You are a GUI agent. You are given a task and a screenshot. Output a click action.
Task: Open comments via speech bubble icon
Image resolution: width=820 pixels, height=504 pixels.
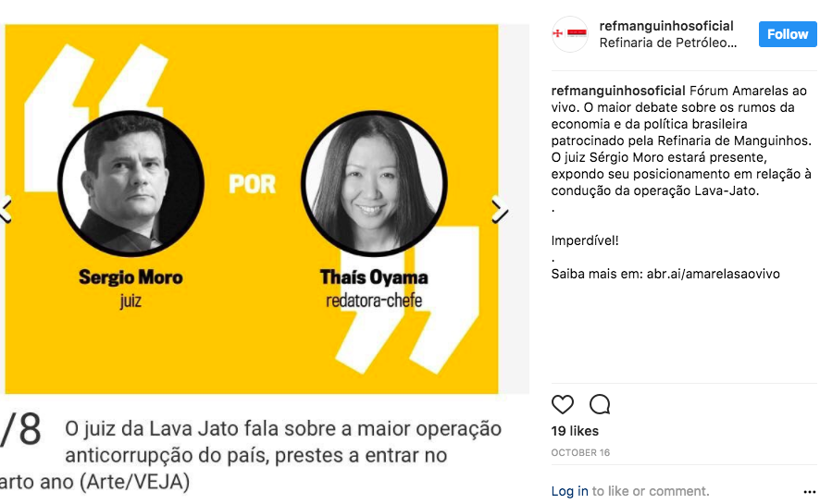(x=600, y=404)
